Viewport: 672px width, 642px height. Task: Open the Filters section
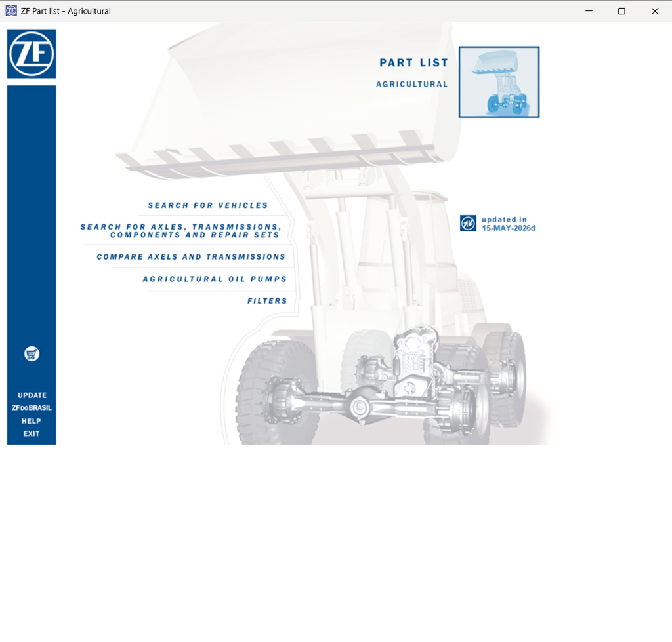(267, 301)
